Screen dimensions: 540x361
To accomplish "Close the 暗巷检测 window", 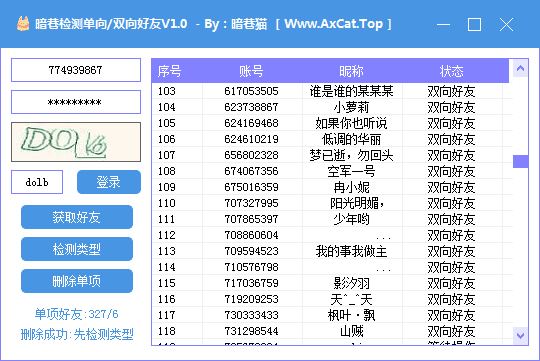I will (506, 24).
